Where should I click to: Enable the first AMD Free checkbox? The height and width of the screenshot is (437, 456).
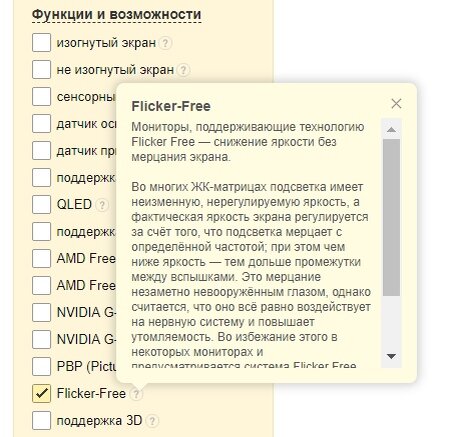point(41,258)
